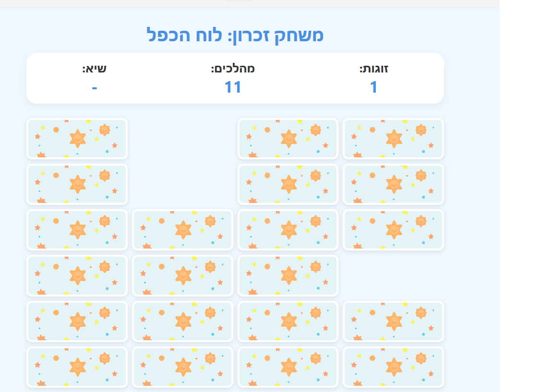
Task: Turn over the rightmost card in bottom row
Action: (393, 367)
